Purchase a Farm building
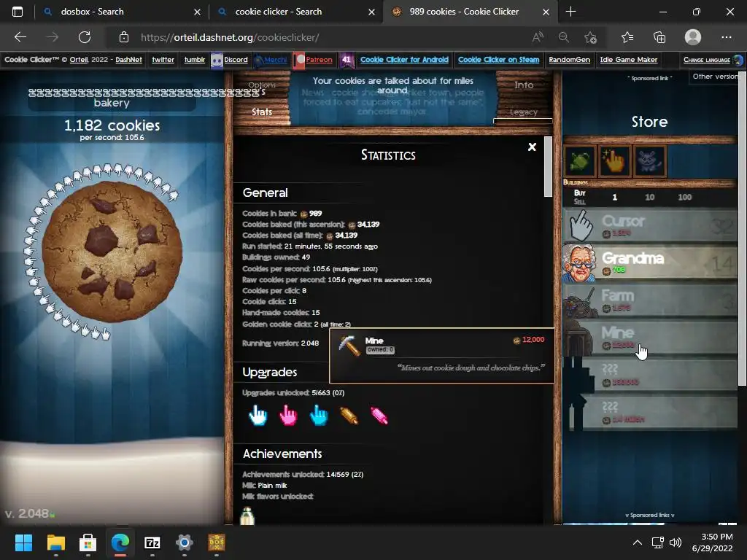This screenshot has height=560, width=747. (650, 300)
